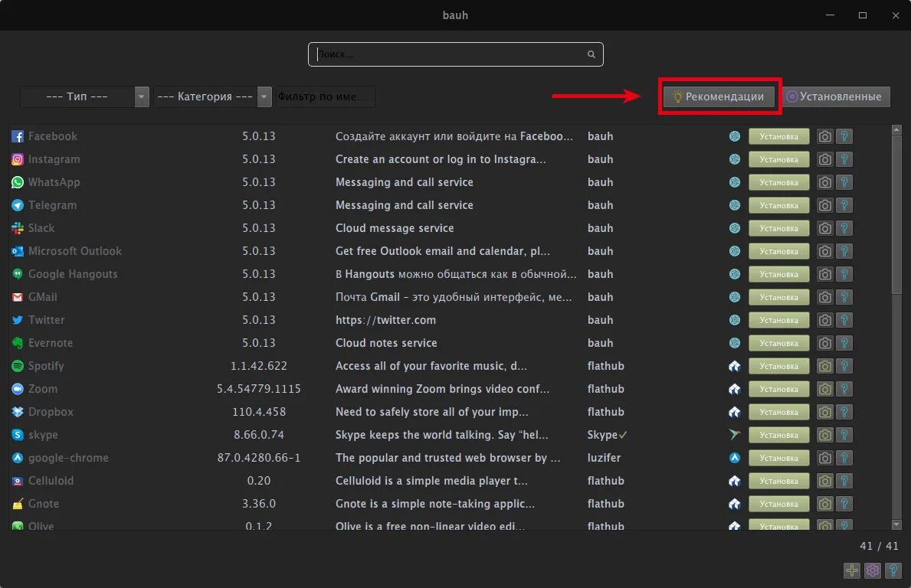This screenshot has width=911, height=588.
Task: Show info for Google Hangouts app
Action: (x=844, y=274)
